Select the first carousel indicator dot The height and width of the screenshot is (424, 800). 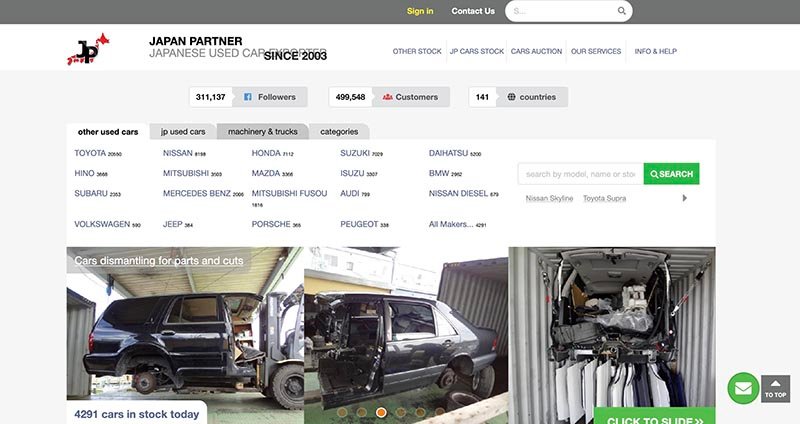[343, 411]
